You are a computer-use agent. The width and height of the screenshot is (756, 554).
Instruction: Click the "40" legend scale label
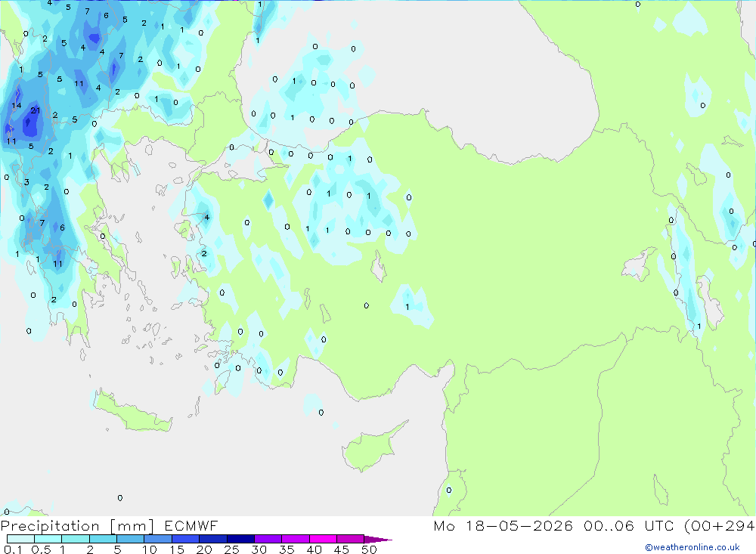point(314,549)
